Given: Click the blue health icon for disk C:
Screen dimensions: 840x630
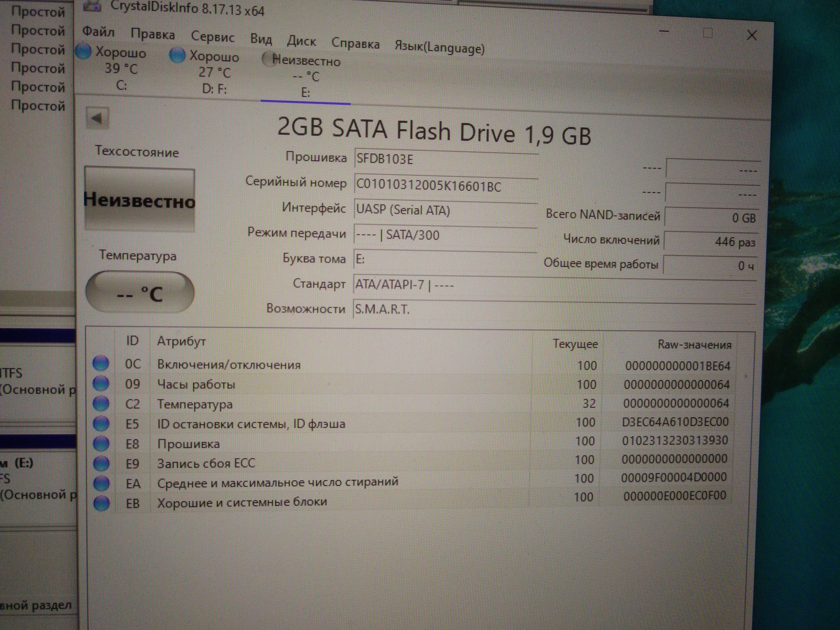Looking at the screenshot, I should 84,52.
